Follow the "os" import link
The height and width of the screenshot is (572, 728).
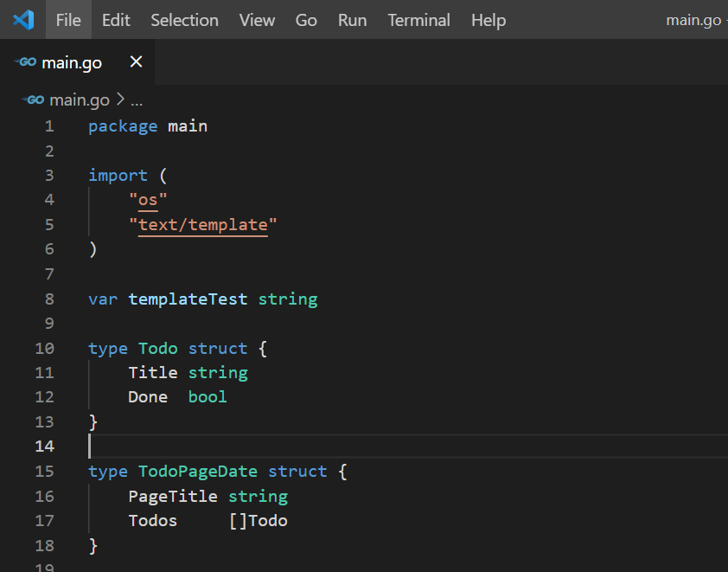(x=148, y=200)
